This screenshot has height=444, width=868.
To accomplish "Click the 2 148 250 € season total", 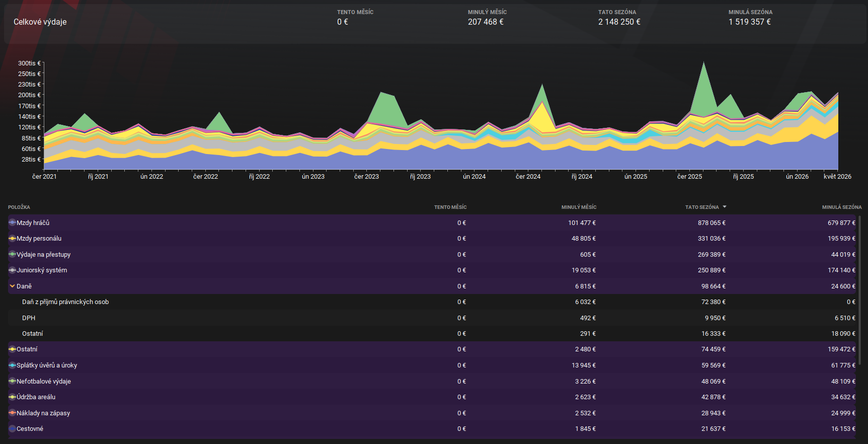I will (619, 22).
